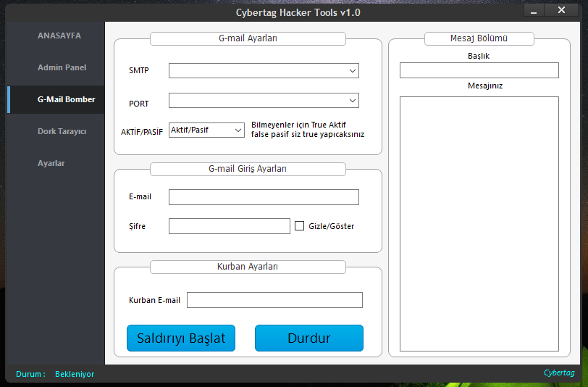588x387 pixels.
Task: Close the Cybertag Hacker Tools window
Action: (561, 11)
